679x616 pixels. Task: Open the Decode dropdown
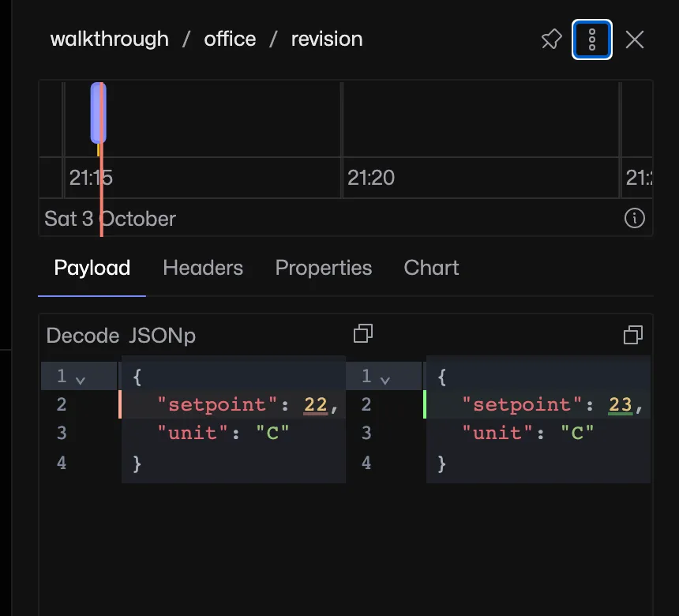pos(83,336)
